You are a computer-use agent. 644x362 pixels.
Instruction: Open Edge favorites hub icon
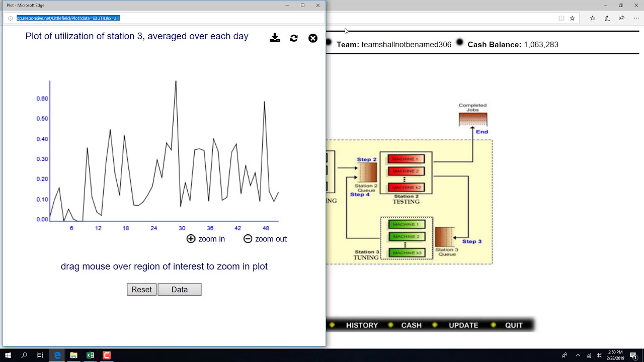[592, 18]
